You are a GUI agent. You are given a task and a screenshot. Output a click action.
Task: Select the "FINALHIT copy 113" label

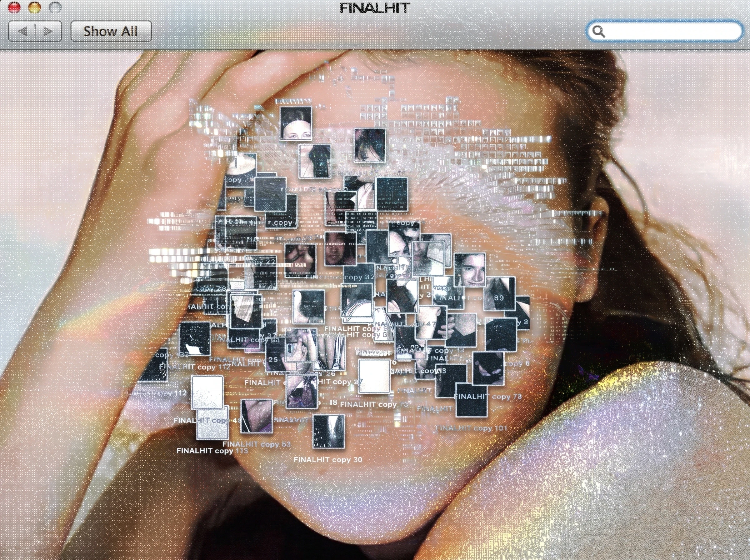(212, 451)
